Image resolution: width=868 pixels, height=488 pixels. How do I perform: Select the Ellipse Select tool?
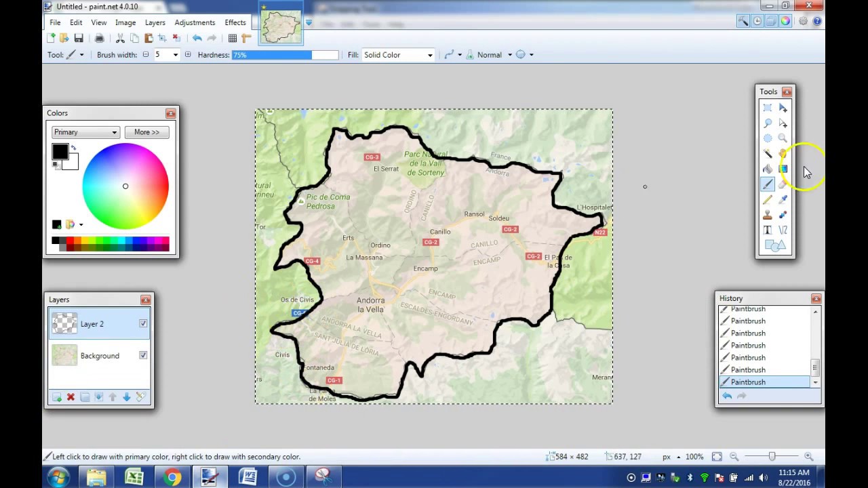(x=767, y=138)
